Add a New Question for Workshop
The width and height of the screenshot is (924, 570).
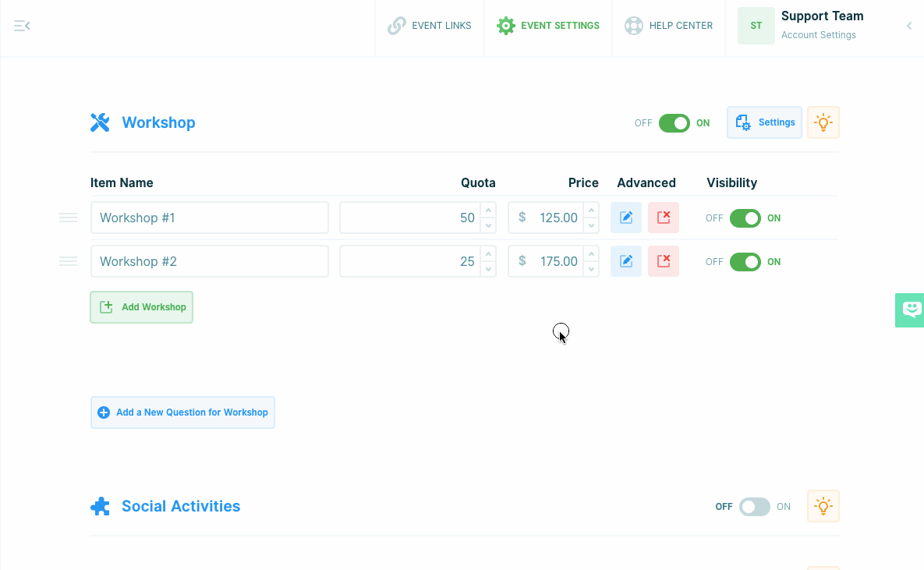pyautogui.click(x=183, y=412)
